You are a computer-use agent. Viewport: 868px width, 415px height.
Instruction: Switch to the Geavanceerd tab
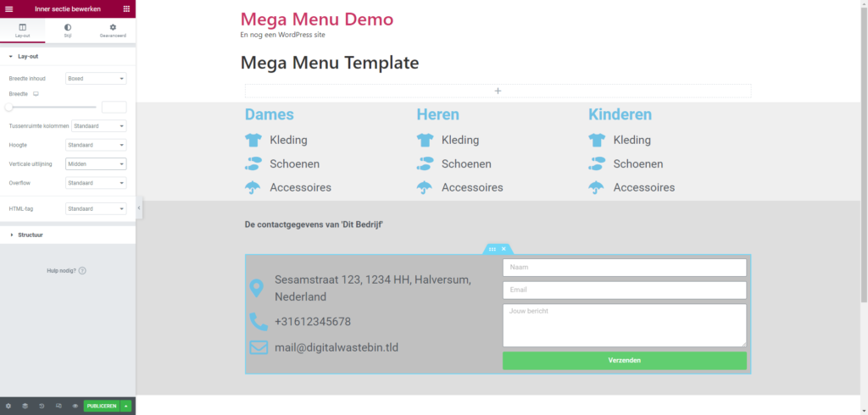(113, 30)
